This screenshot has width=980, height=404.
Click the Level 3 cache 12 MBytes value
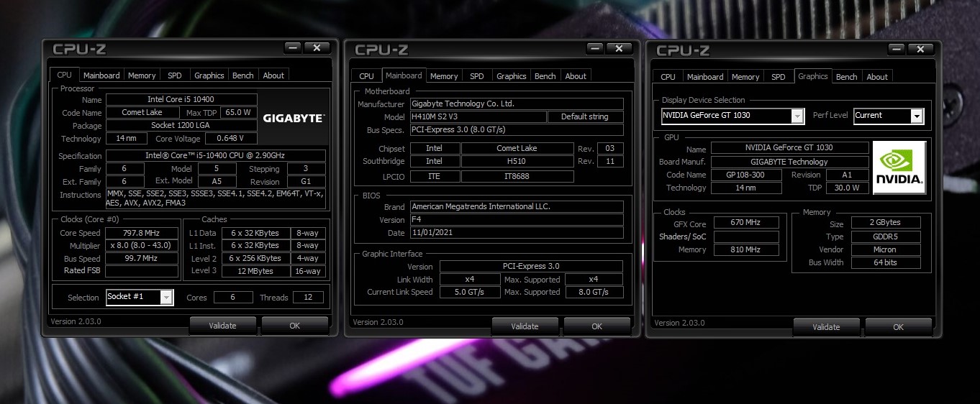256,271
